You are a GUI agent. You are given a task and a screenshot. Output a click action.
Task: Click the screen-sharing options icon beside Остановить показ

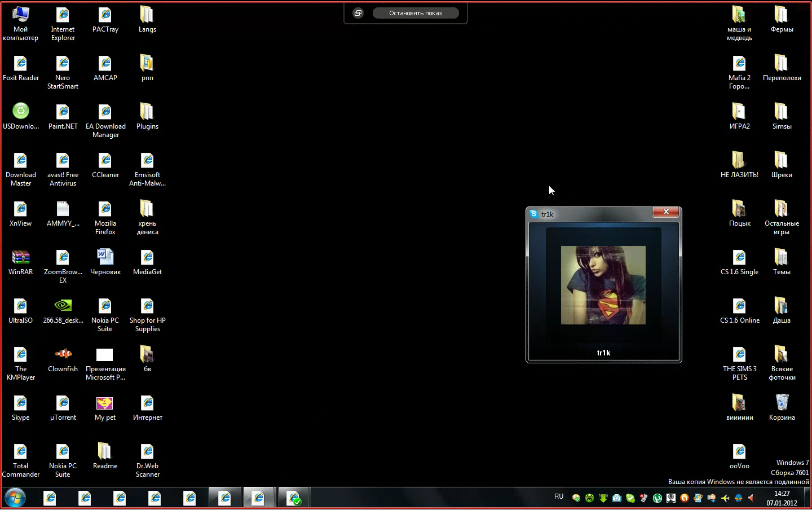358,13
